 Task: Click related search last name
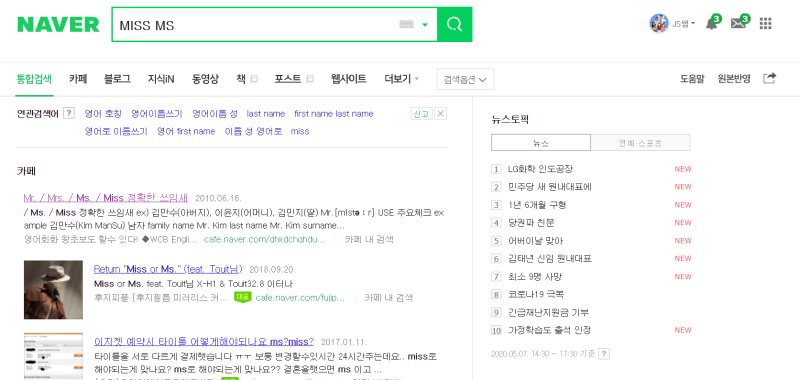pyautogui.click(x=266, y=114)
